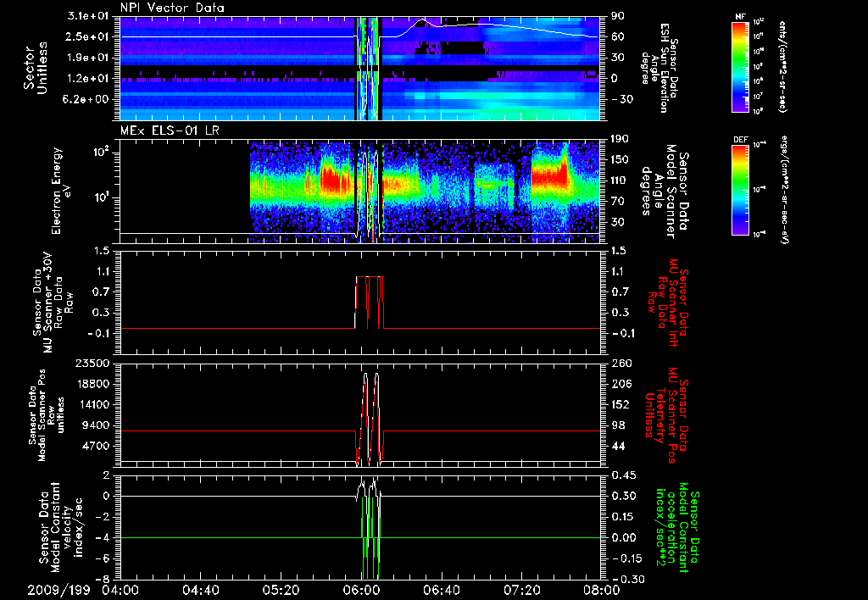
Task: Pick the 06:40 time axis tick
Action: [x=441, y=590]
